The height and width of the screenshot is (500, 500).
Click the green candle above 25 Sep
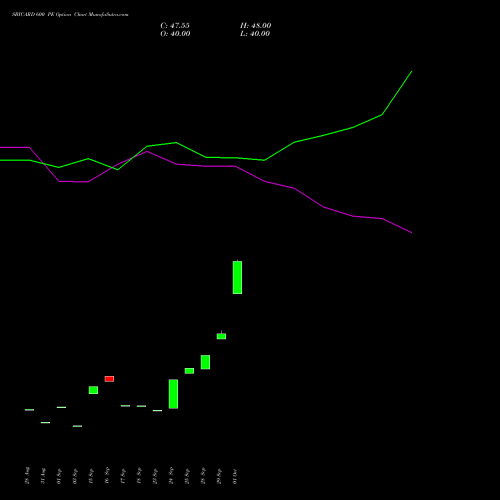click(x=189, y=371)
